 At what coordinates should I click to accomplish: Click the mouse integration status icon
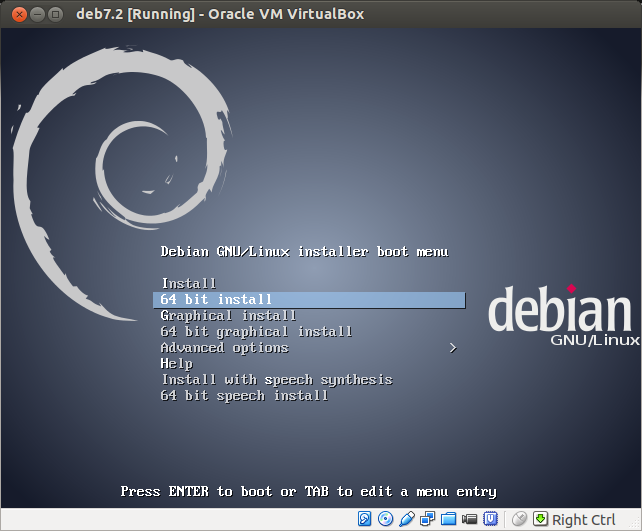click(519, 519)
